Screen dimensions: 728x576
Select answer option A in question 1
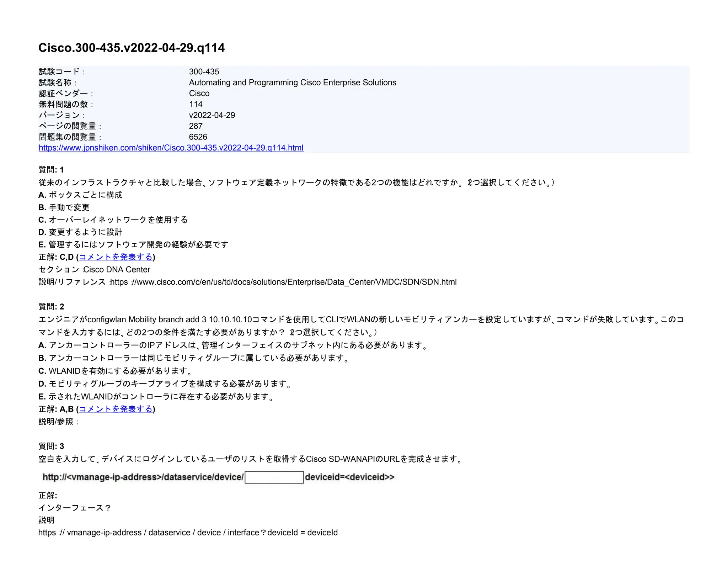pyautogui.click(x=80, y=195)
